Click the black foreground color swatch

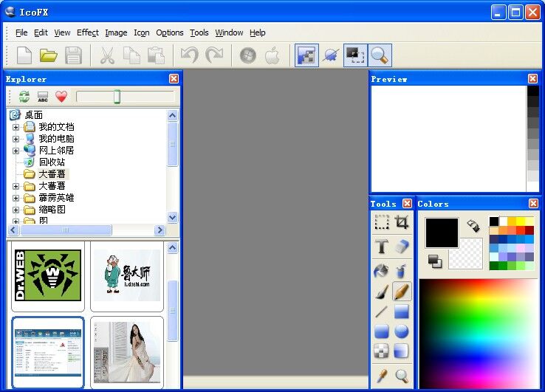442,233
